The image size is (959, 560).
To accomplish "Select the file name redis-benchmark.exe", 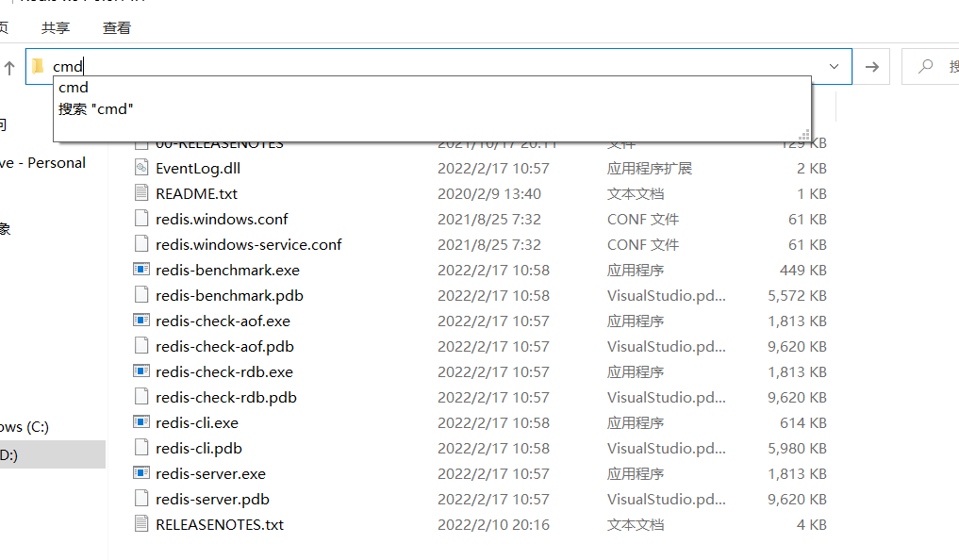I will click(227, 271).
